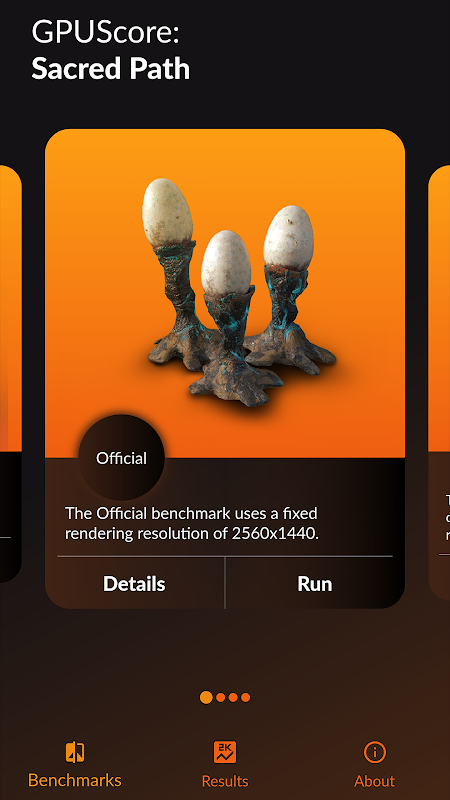
Task: Open the Results chart icon
Action: pos(224,752)
